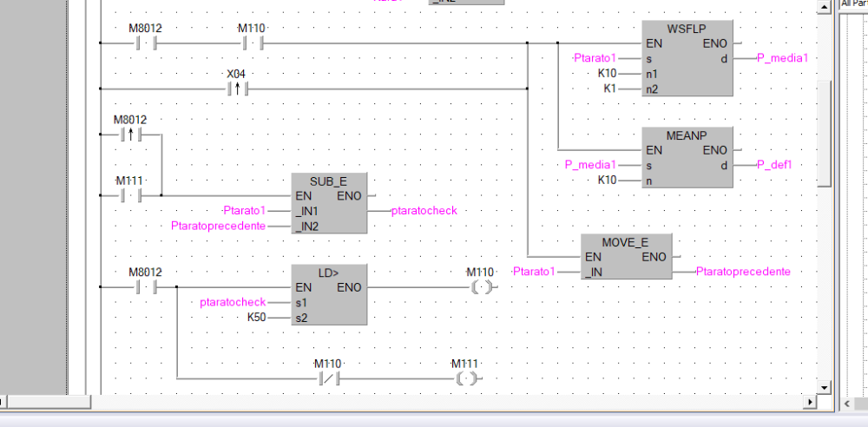
Task: Select the MEANP function block
Action: (x=686, y=156)
